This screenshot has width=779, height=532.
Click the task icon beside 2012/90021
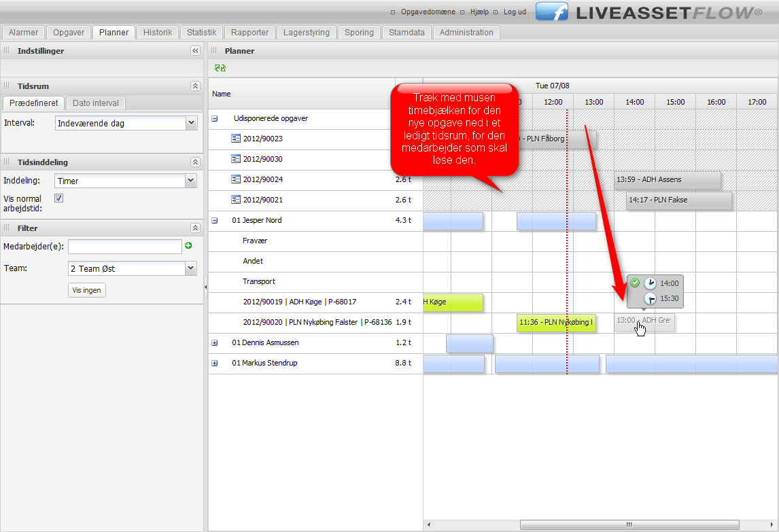click(236, 200)
